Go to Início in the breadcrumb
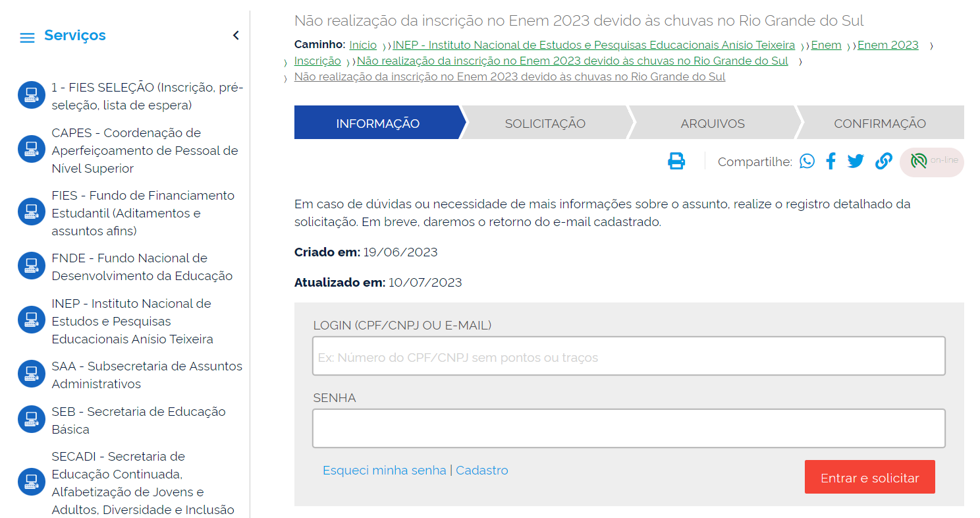980x518 pixels. 363,45
